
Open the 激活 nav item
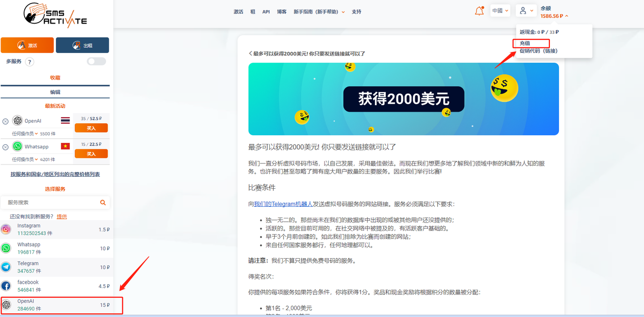[238, 12]
